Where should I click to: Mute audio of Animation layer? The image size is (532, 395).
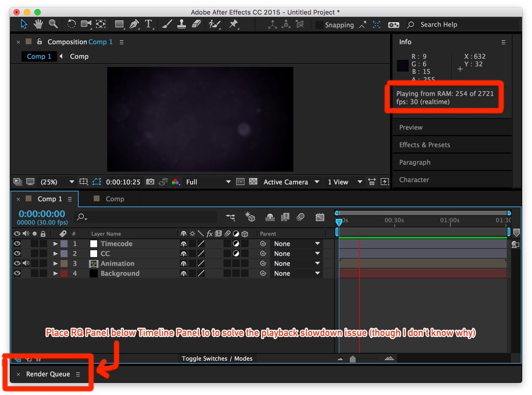click(26, 263)
